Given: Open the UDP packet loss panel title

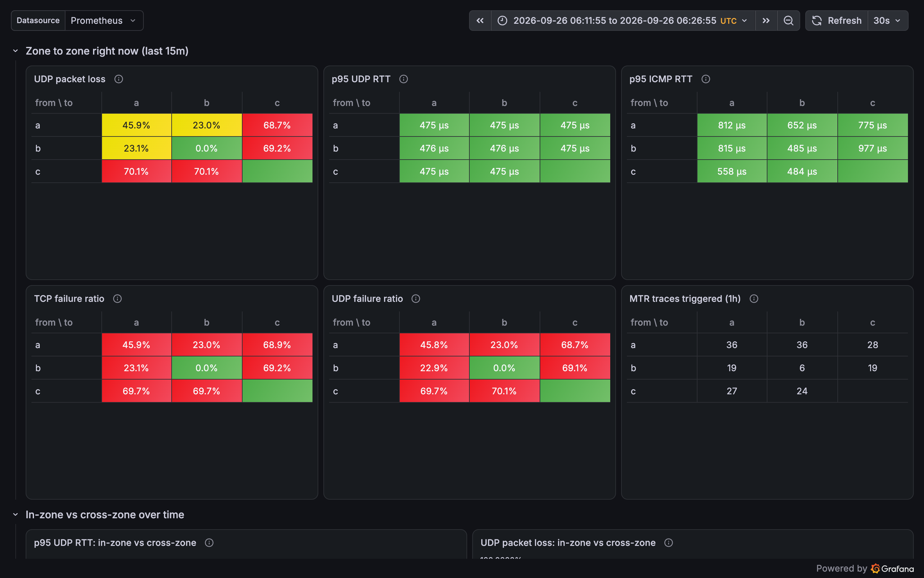Looking at the screenshot, I should pos(70,79).
